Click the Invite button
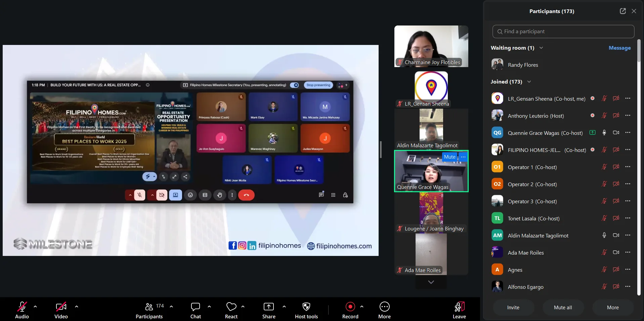This screenshot has height=321, width=644. point(513,308)
